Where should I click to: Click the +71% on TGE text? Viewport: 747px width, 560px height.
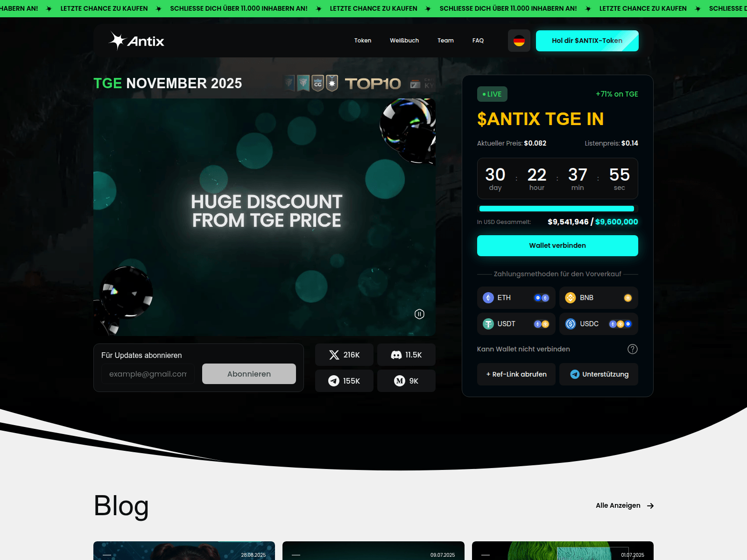617,94
